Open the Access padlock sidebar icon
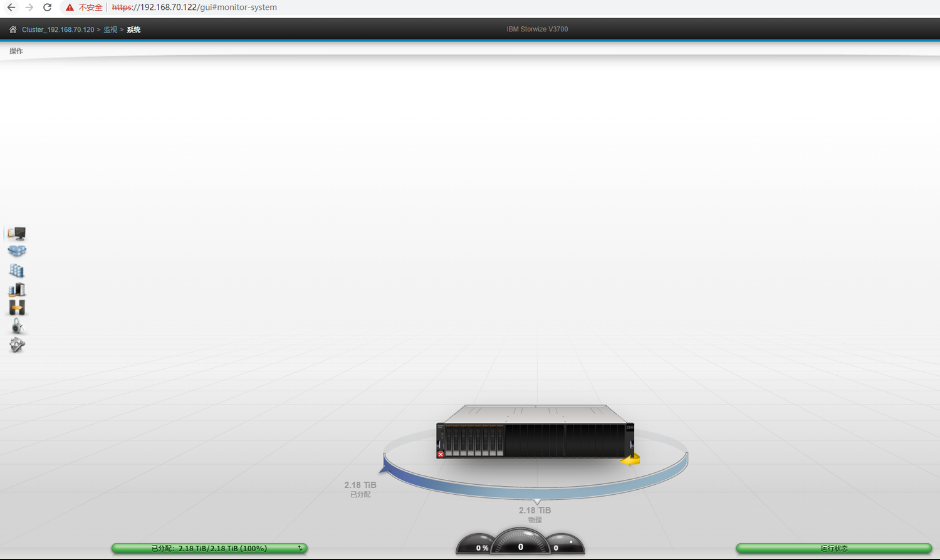 pos(17,326)
